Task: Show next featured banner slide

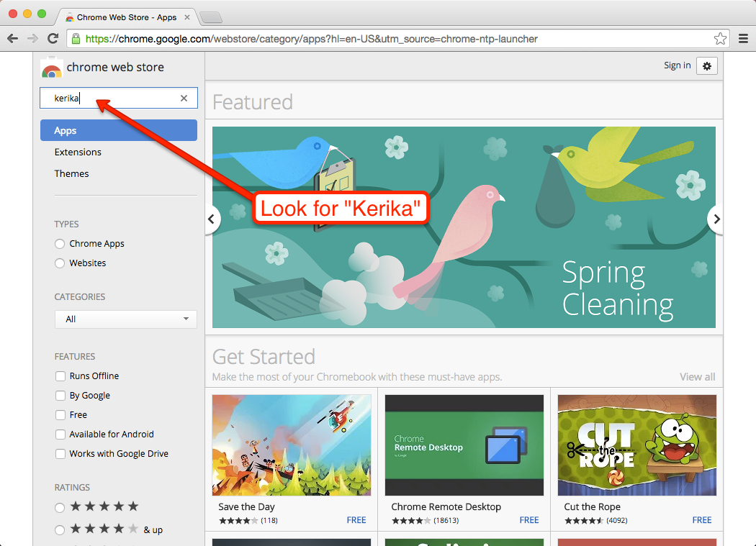Action: (x=716, y=219)
